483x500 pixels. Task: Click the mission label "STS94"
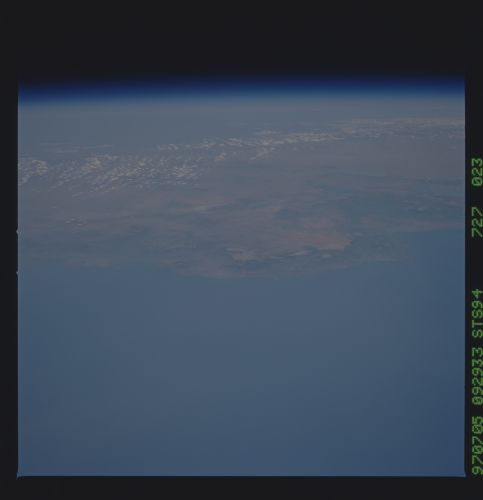click(x=477, y=314)
